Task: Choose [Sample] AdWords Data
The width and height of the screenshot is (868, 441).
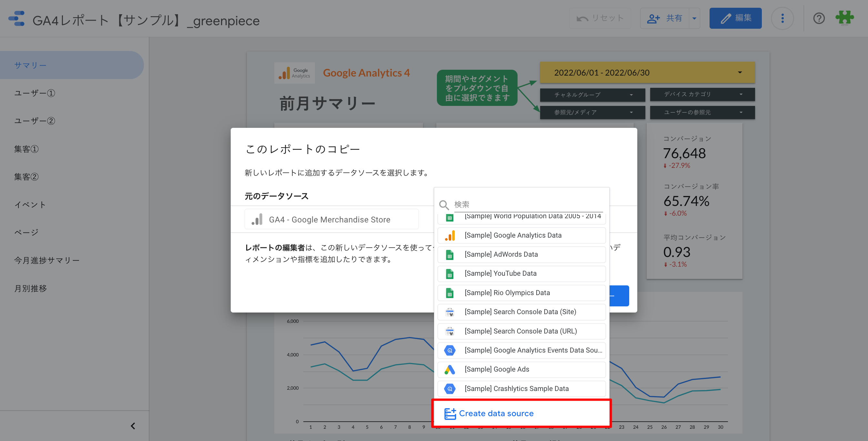Action: click(521, 254)
